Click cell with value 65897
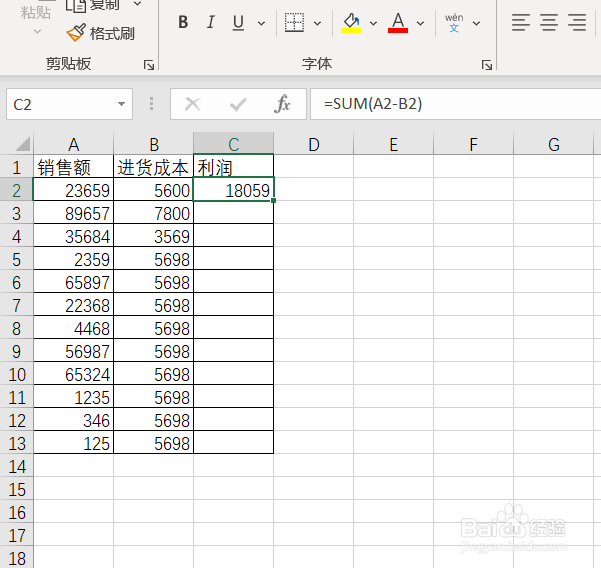This screenshot has height=568, width=601. tap(74, 281)
